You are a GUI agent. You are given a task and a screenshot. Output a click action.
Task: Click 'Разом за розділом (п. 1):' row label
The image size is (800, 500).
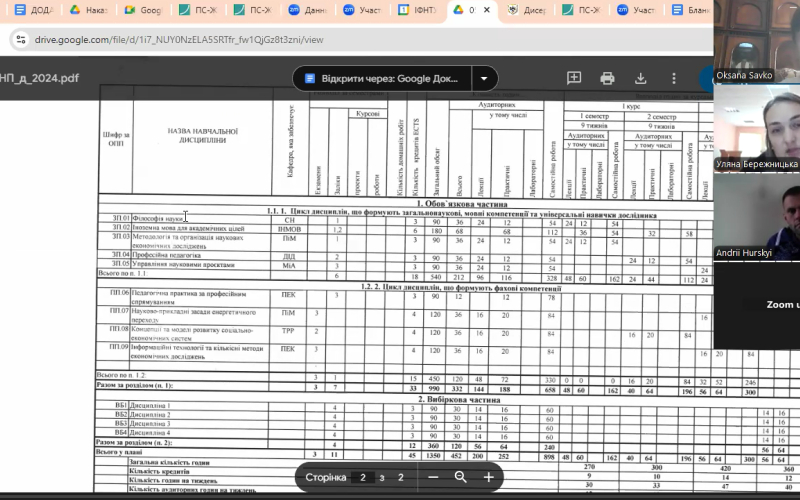click(135, 385)
